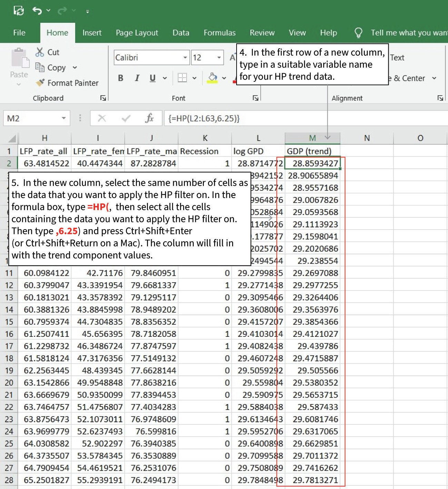Confirm entry using the checkmark icon
Viewport: 448px width, 489px height.
[x=126, y=118]
